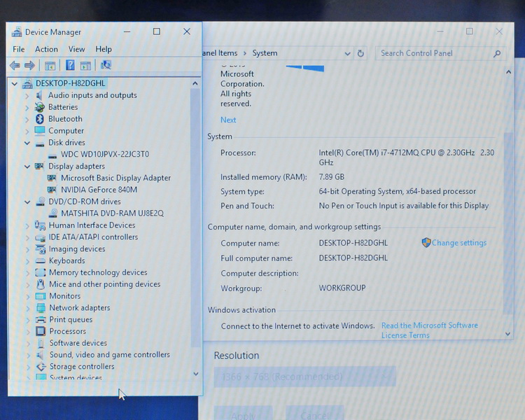Screen dimensions: 525x420
Task: Open the Action menu in Device Manager
Action: 46,49
